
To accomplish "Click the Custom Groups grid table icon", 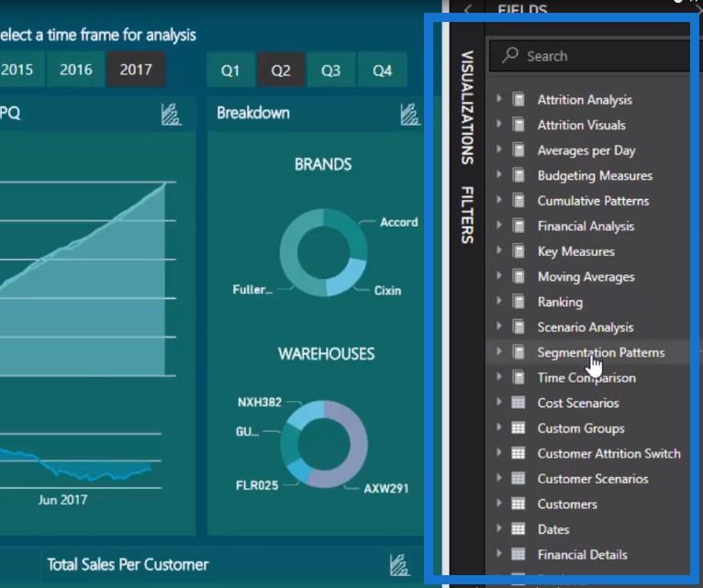I will click(x=519, y=428).
